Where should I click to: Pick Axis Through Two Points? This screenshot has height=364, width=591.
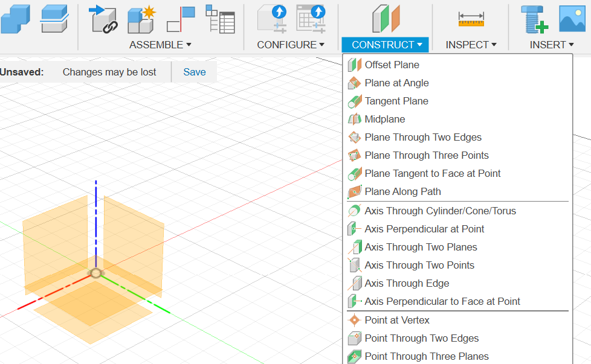pos(419,265)
